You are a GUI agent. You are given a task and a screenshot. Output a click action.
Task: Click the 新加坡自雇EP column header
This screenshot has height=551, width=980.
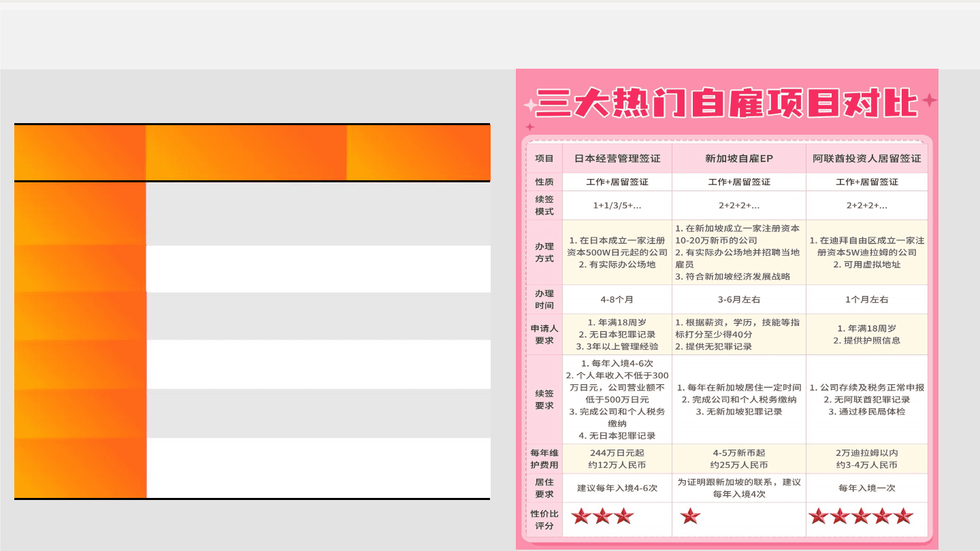tap(739, 158)
